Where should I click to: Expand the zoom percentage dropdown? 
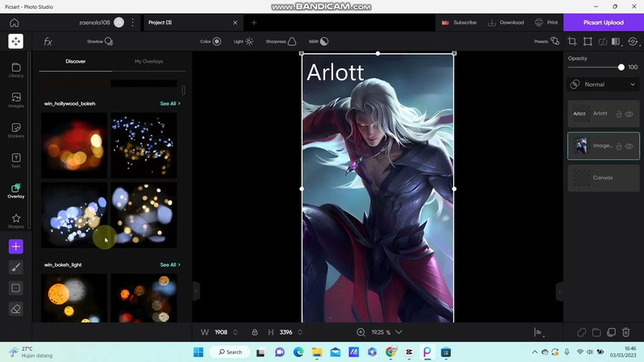pyautogui.click(x=398, y=332)
